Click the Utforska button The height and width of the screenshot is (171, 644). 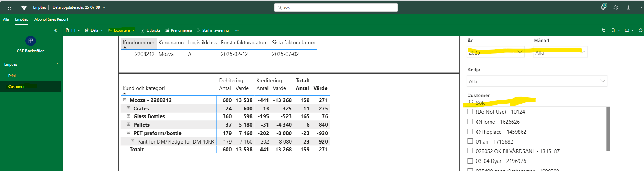151,30
